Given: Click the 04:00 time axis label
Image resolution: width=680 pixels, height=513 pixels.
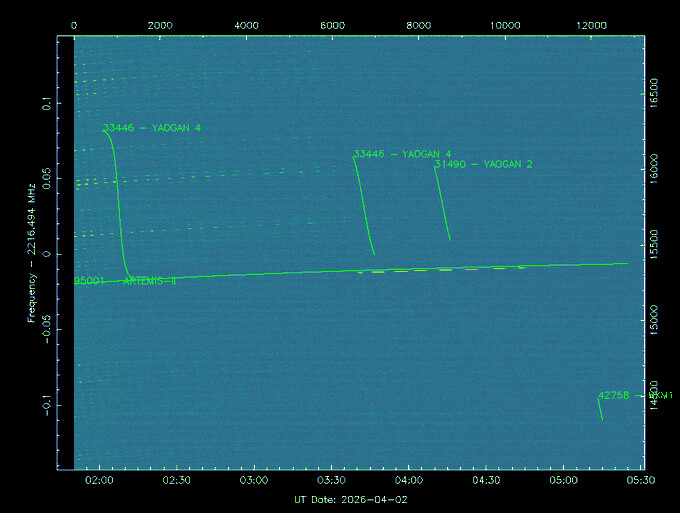Looking at the screenshot, I should (409, 481).
